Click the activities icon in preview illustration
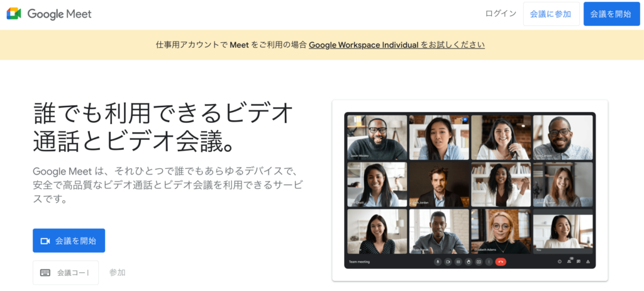This screenshot has height=291, width=644. (x=588, y=262)
